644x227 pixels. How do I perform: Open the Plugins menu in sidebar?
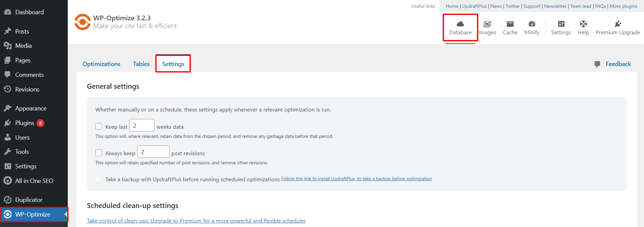(25, 123)
